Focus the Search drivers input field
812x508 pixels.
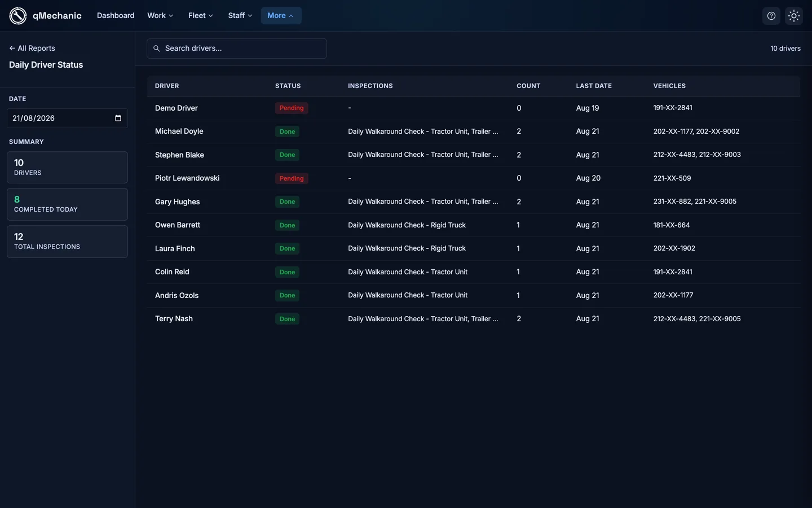(237, 49)
